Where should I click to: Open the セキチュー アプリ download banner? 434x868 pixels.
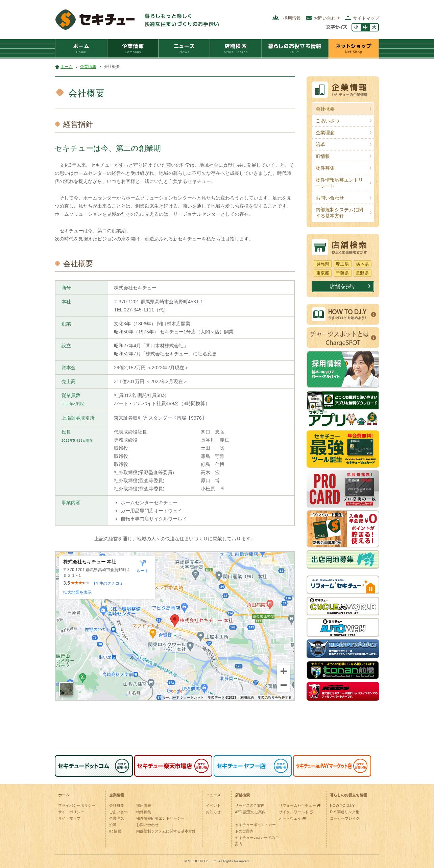tap(343, 409)
